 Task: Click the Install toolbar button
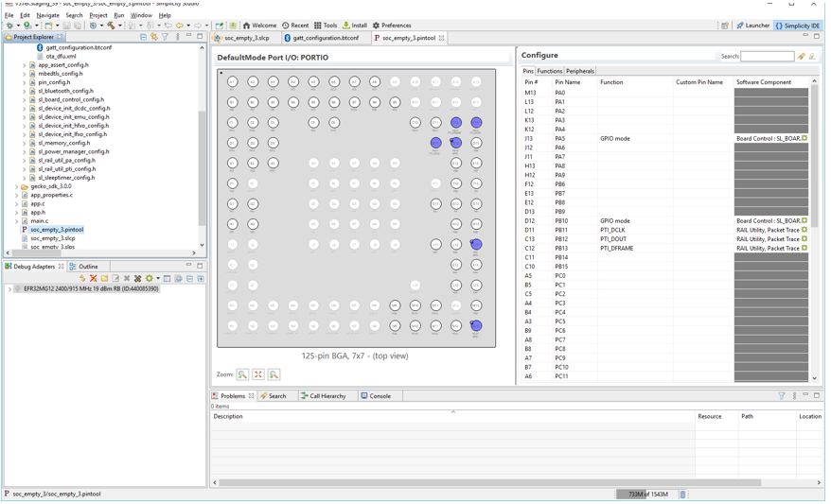point(355,26)
